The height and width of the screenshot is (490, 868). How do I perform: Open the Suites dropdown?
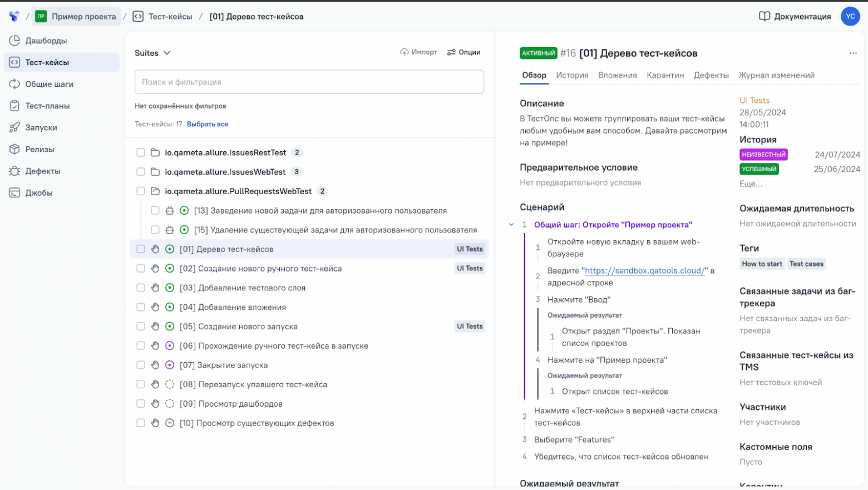tap(152, 53)
